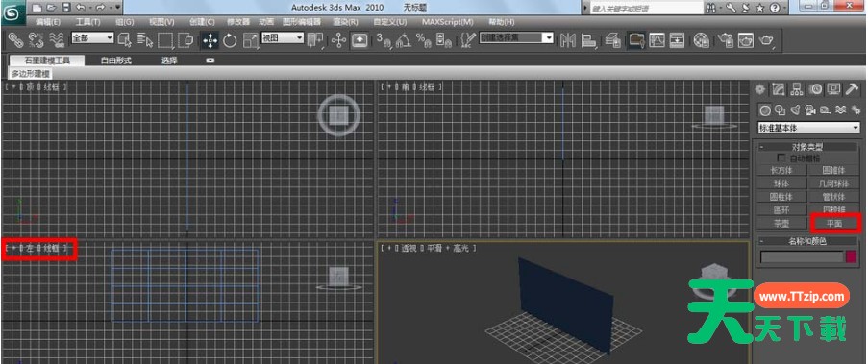Open the Material Editor sphere icon
The width and height of the screenshot is (868, 364).
(x=702, y=39)
